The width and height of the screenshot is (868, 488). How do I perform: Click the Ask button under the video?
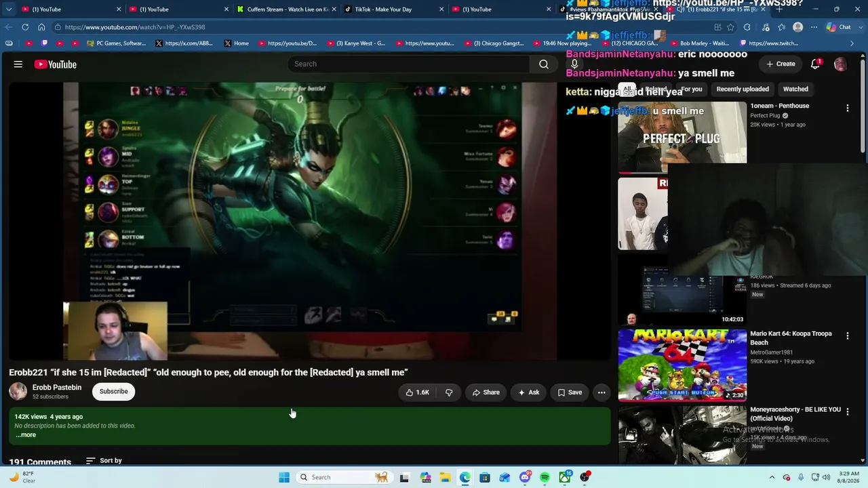tap(528, 392)
